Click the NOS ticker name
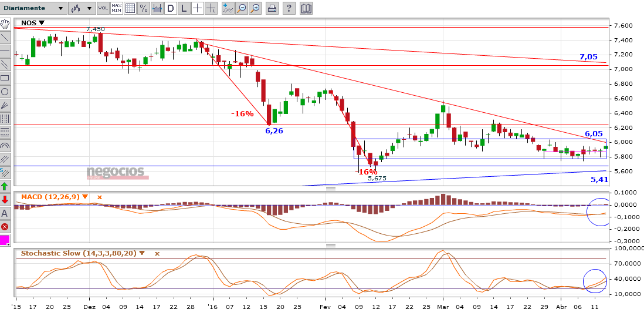Screen dimensions: 644x309 (x=29, y=23)
